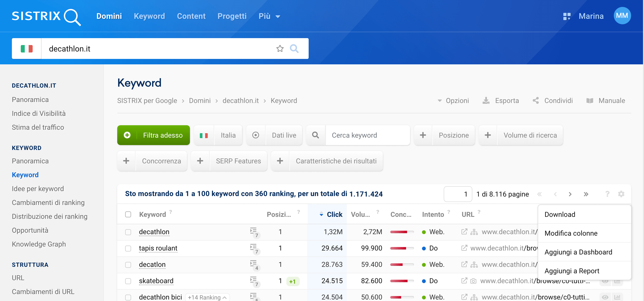Click the search magnifier icon in domain bar
The width and height of the screenshot is (644, 301).
pyautogui.click(x=294, y=49)
